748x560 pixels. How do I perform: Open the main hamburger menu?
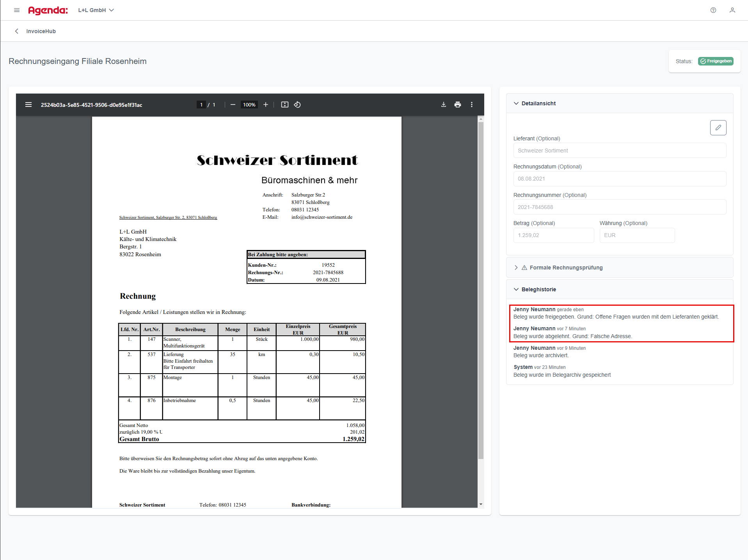click(x=17, y=10)
